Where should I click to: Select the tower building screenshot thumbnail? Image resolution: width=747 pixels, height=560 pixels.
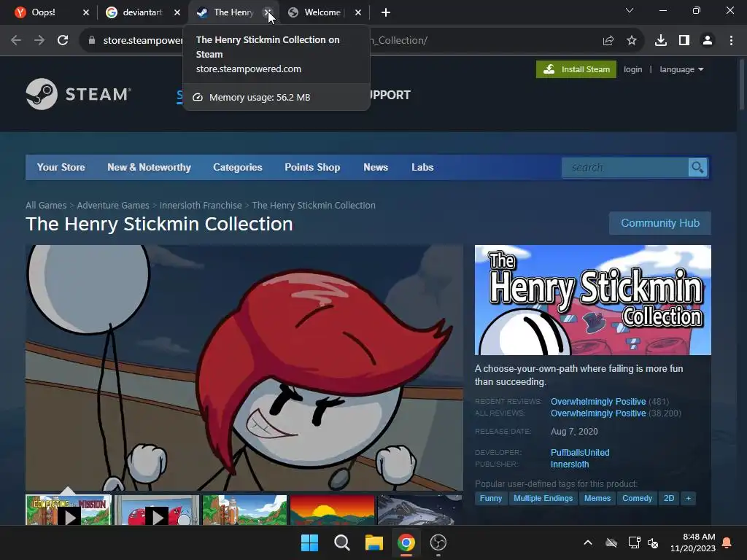pos(244,510)
